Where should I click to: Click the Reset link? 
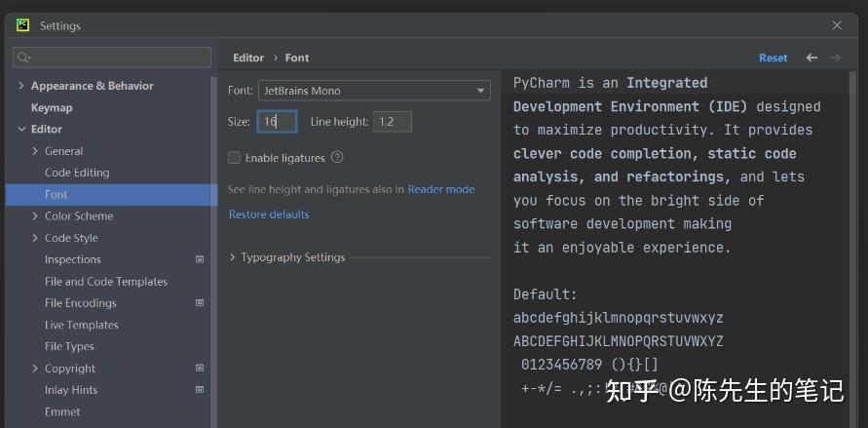[x=773, y=58]
